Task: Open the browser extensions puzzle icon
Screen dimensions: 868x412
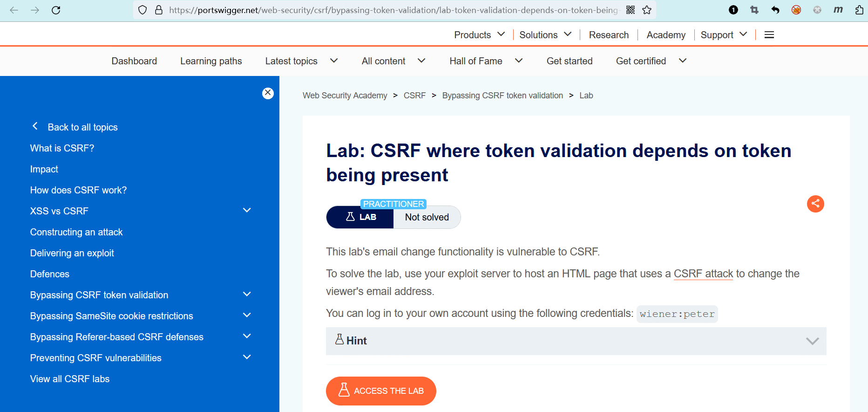Action: click(859, 10)
